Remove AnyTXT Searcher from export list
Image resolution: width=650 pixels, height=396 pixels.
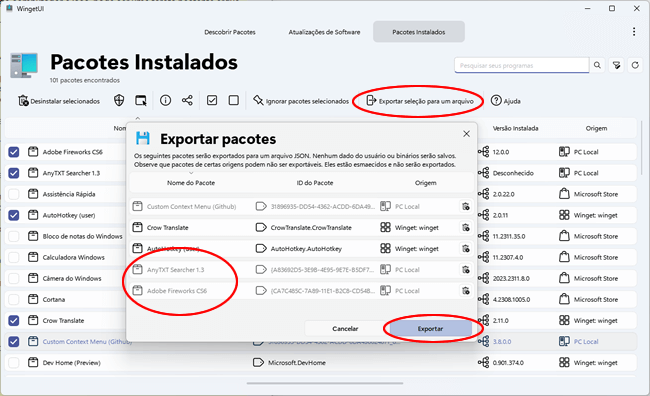(x=466, y=270)
